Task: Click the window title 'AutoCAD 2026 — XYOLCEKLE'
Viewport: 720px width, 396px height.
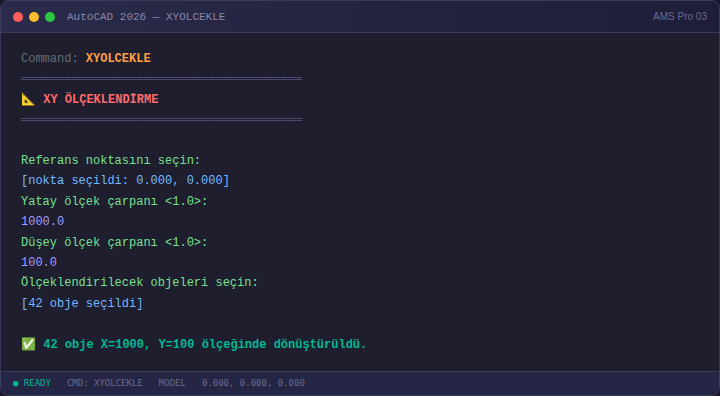Action: [x=146, y=17]
